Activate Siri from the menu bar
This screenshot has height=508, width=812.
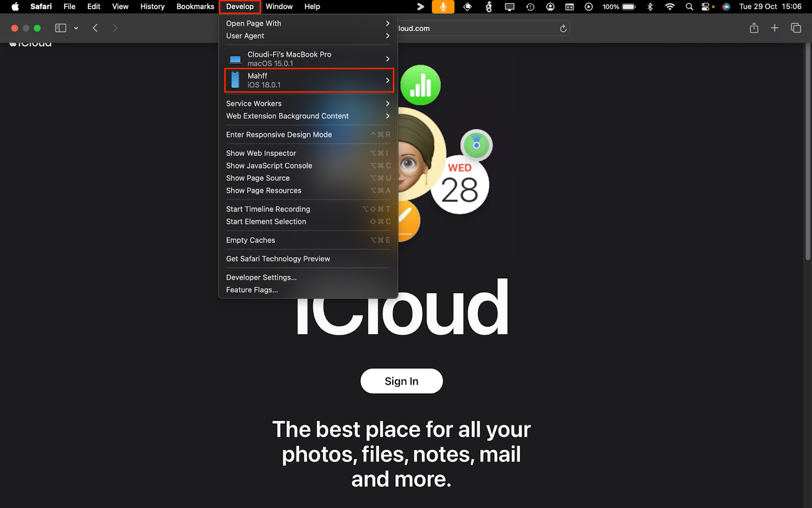point(726,7)
